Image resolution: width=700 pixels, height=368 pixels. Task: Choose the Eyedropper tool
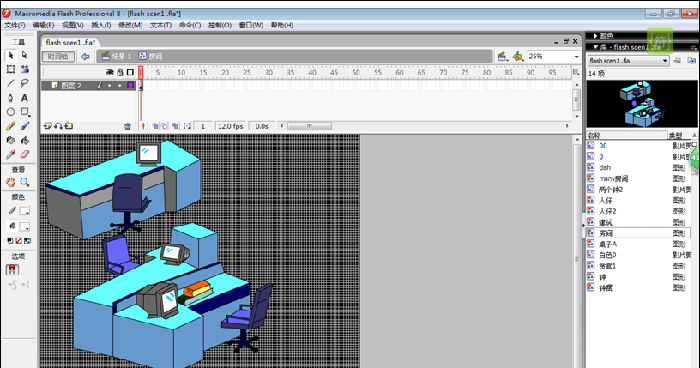[x=11, y=154]
